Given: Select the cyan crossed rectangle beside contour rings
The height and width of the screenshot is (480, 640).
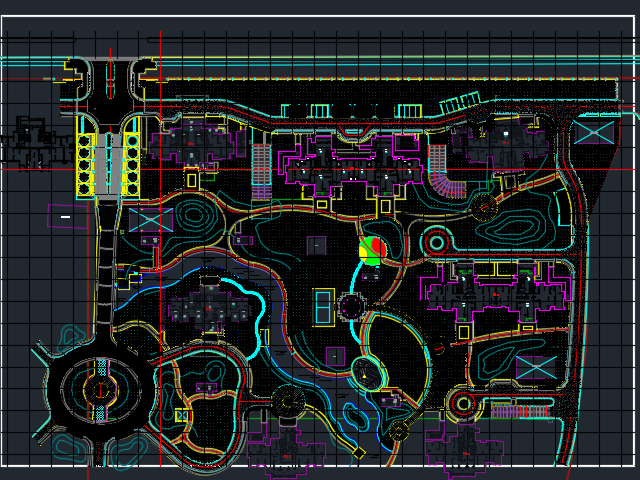Looking at the screenshot, I should (x=151, y=220).
